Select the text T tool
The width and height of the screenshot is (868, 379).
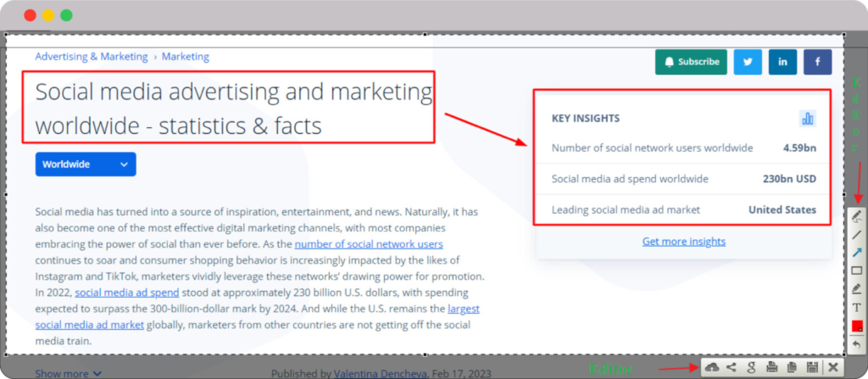click(x=856, y=307)
